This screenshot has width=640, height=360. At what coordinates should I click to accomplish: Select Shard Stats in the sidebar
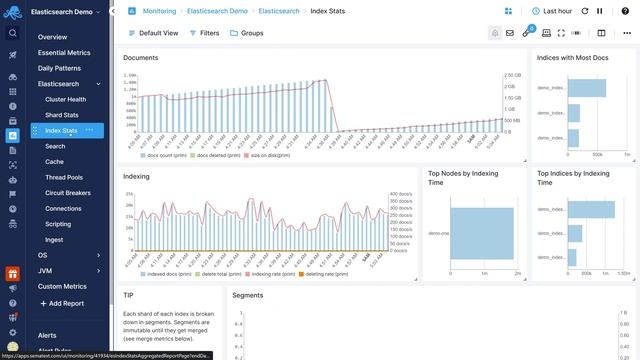point(62,115)
